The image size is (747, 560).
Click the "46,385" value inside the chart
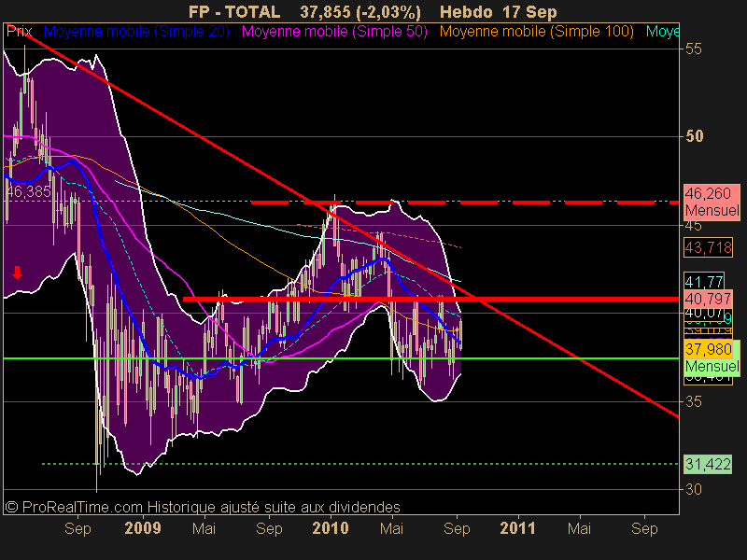[29, 191]
